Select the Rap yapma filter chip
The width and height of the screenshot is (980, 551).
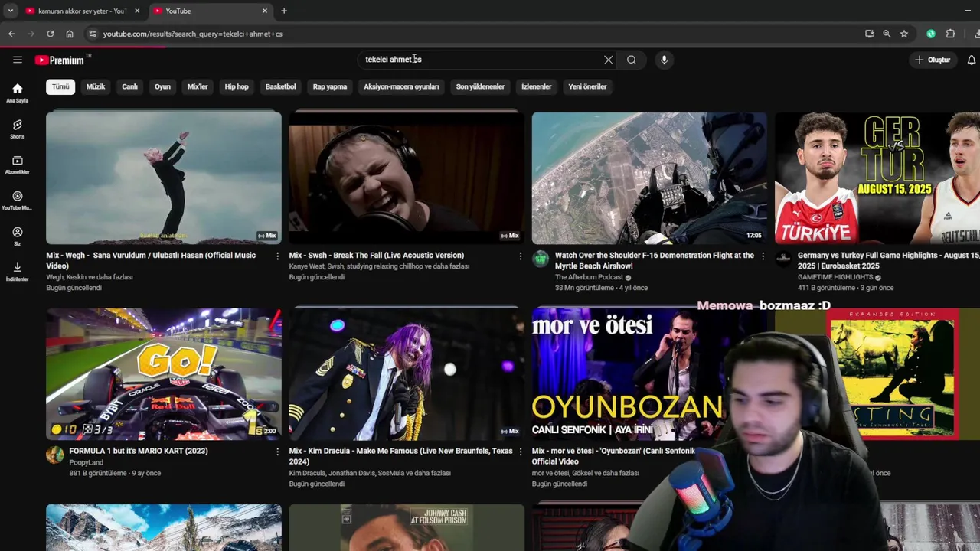pyautogui.click(x=330, y=86)
